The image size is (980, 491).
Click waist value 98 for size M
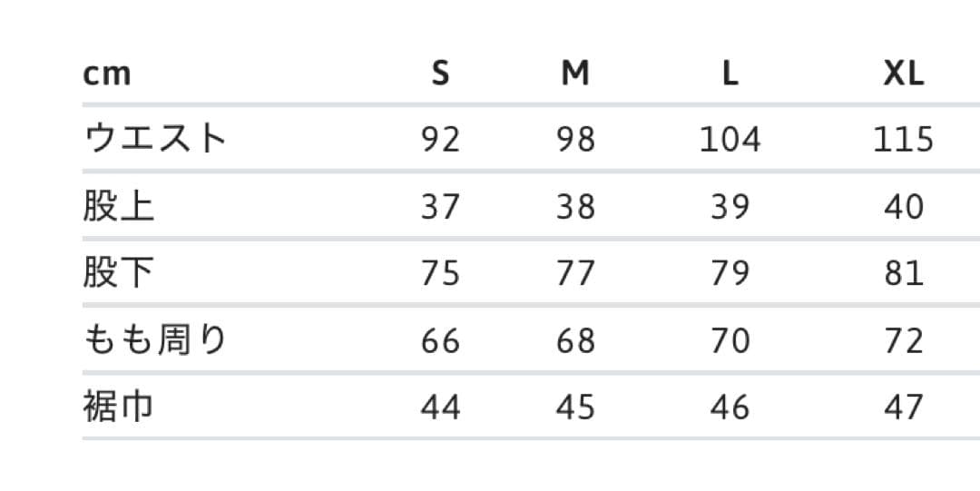pyautogui.click(x=576, y=139)
